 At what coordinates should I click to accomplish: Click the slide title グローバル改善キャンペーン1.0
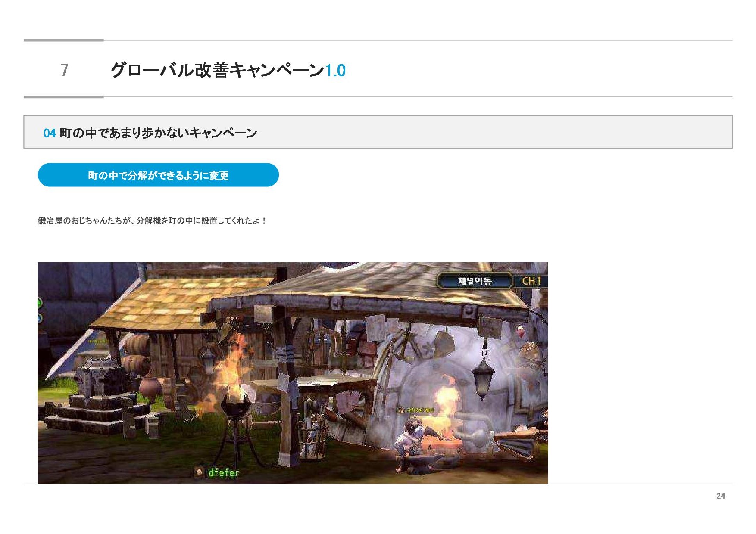coord(228,70)
